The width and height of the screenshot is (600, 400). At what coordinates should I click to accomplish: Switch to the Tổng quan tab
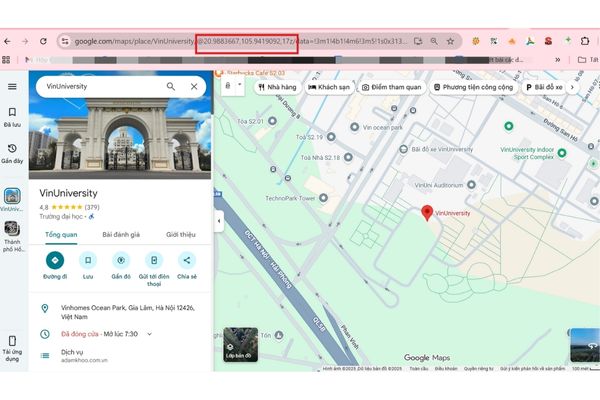click(61, 234)
